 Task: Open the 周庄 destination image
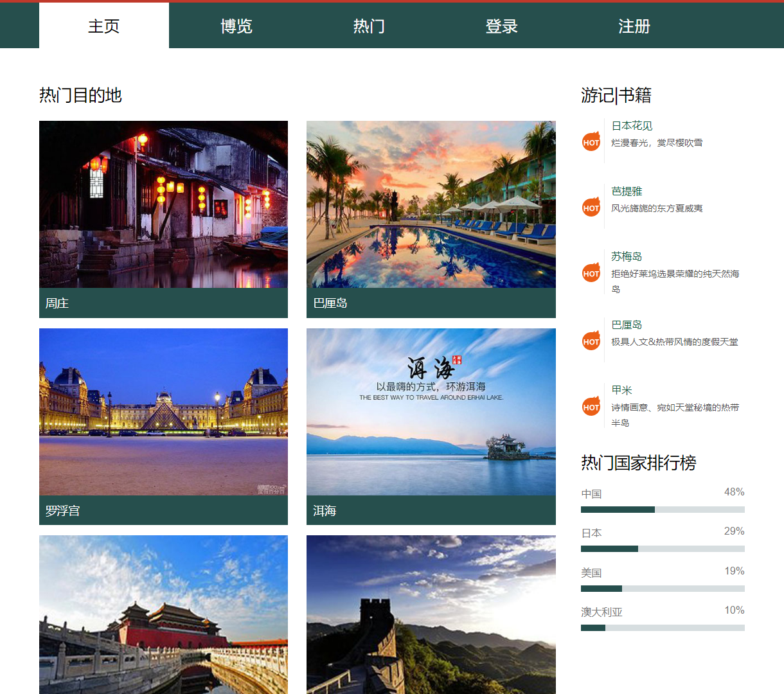coord(163,206)
